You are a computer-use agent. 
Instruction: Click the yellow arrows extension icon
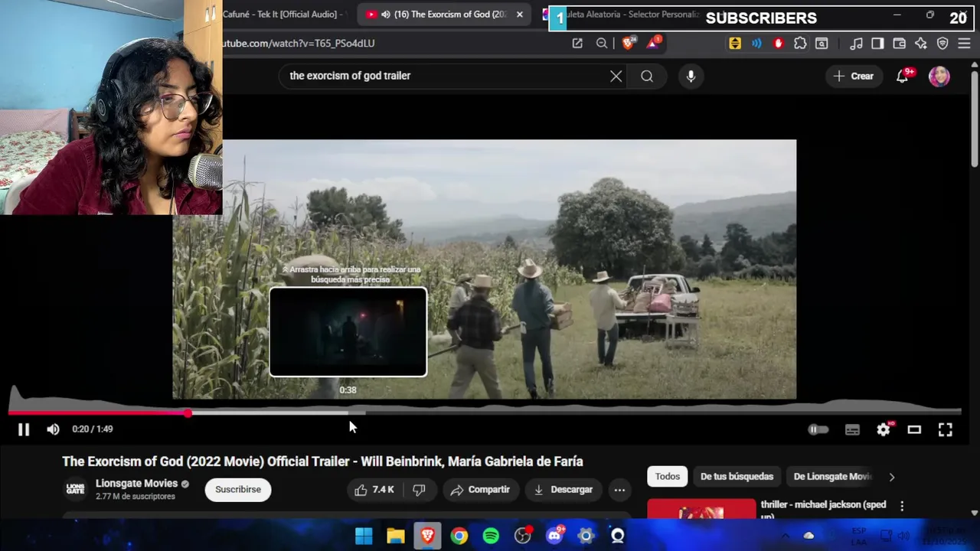(x=735, y=44)
